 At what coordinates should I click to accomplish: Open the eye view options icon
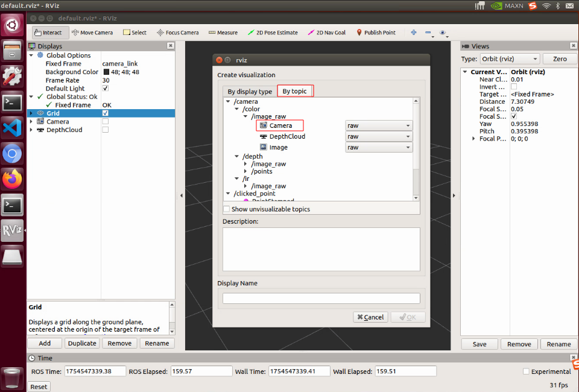pos(443,33)
